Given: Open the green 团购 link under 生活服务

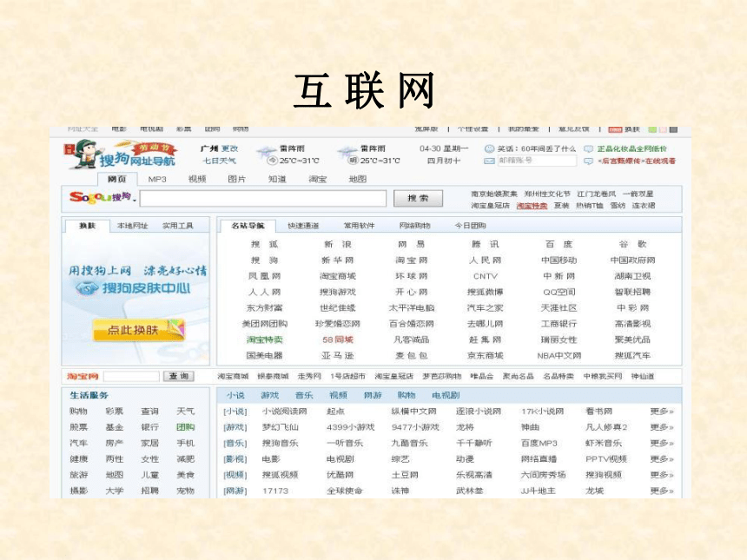Looking at the screenshot, I should point(185,427).
